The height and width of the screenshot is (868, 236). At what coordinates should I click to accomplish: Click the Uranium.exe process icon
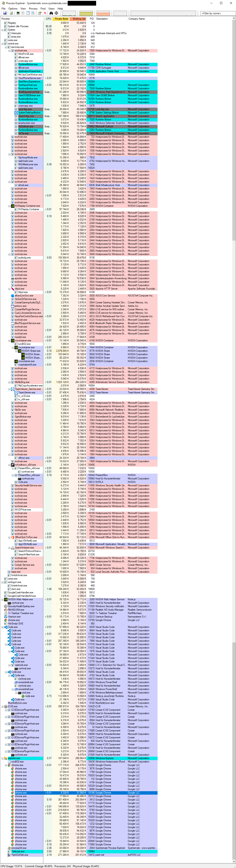tap(6, 617)
